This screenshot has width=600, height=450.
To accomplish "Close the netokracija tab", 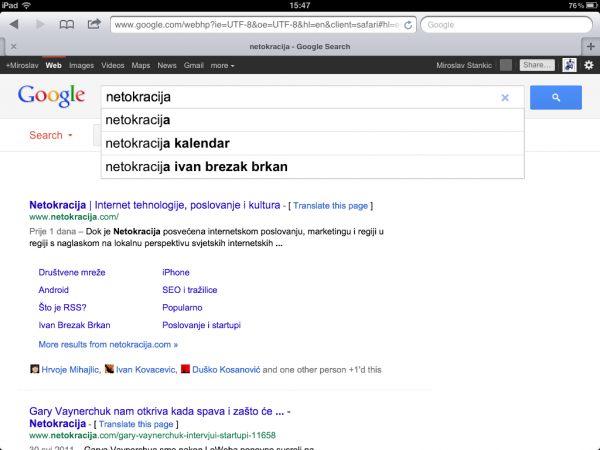I will pos(14,46).
